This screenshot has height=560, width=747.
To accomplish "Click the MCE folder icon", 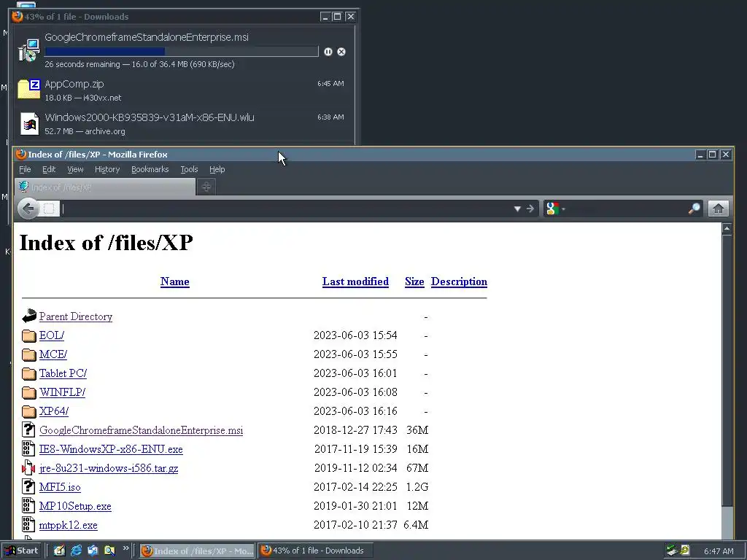I will (x=29, y=354).
